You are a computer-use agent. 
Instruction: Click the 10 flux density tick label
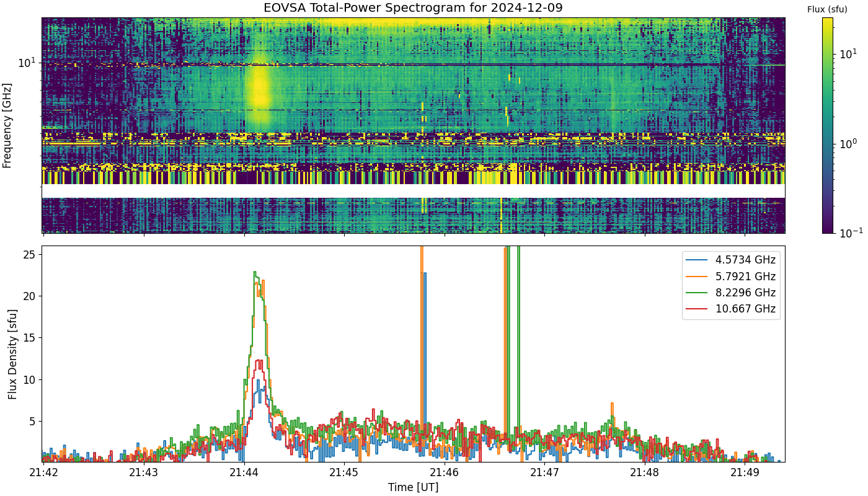(31, 379)
